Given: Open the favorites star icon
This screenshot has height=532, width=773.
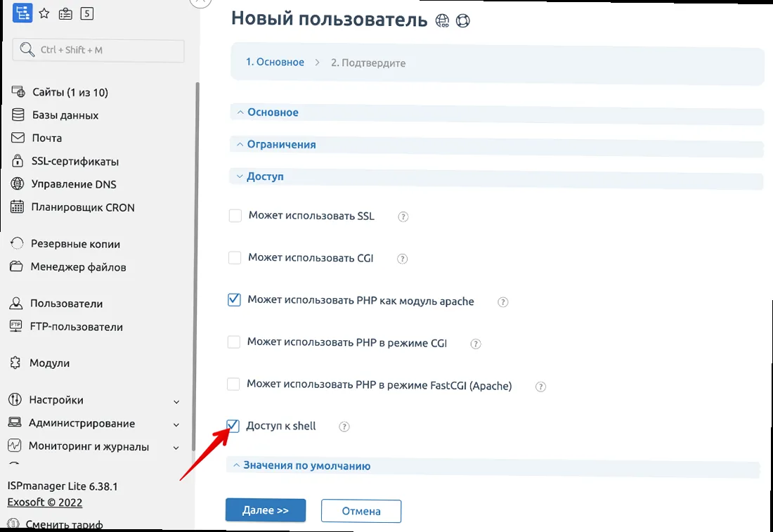Looking at the screenshot, I should pos(44,13).
